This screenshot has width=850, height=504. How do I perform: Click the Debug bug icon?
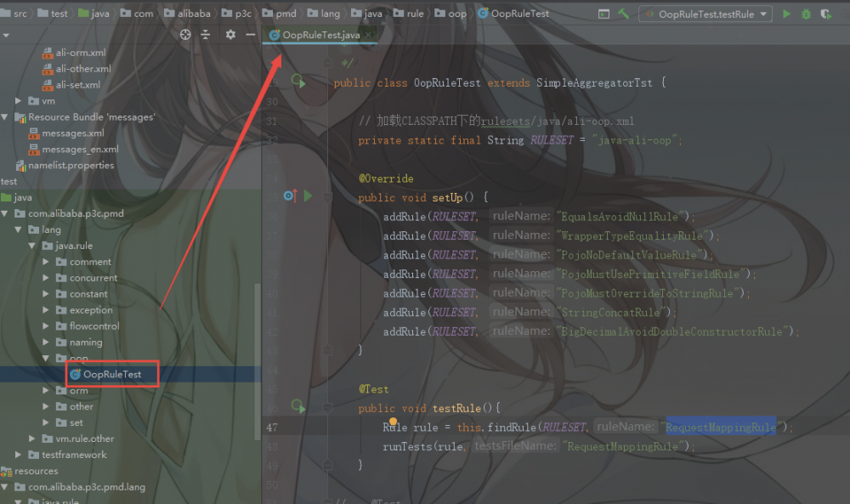[x=806, y=14]
